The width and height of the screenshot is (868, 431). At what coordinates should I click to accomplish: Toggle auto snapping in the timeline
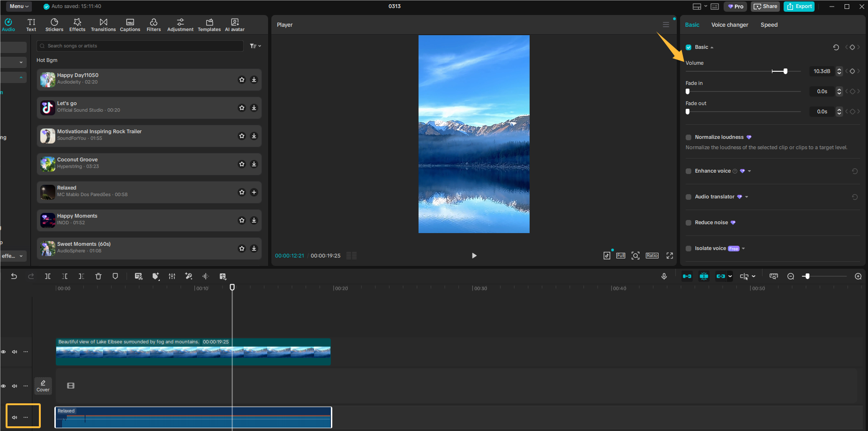704,276
